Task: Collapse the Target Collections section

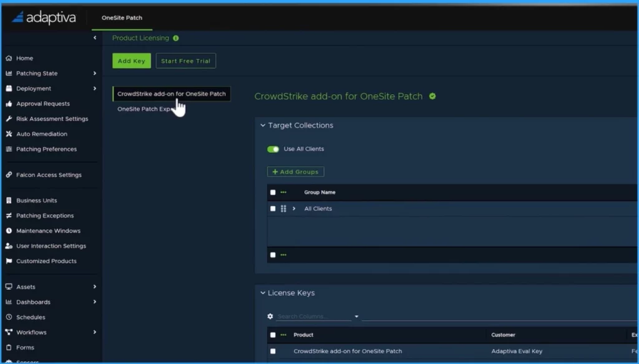Action: point(263,125)
